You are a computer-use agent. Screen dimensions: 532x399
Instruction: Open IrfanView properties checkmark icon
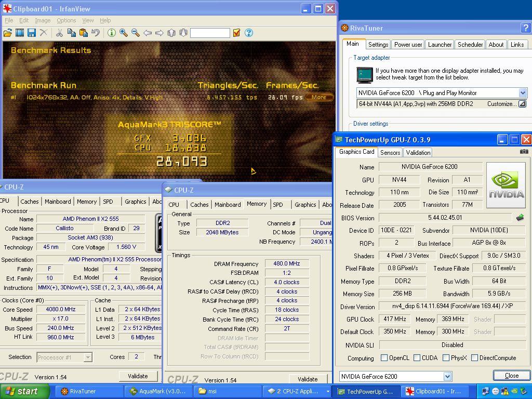pyautogui.click(x=237, y=33)
